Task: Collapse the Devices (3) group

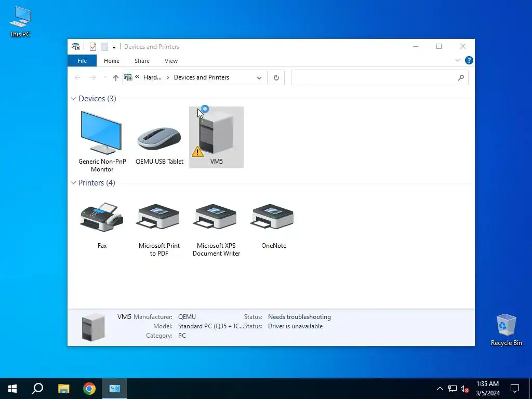Action: point(73,98)
